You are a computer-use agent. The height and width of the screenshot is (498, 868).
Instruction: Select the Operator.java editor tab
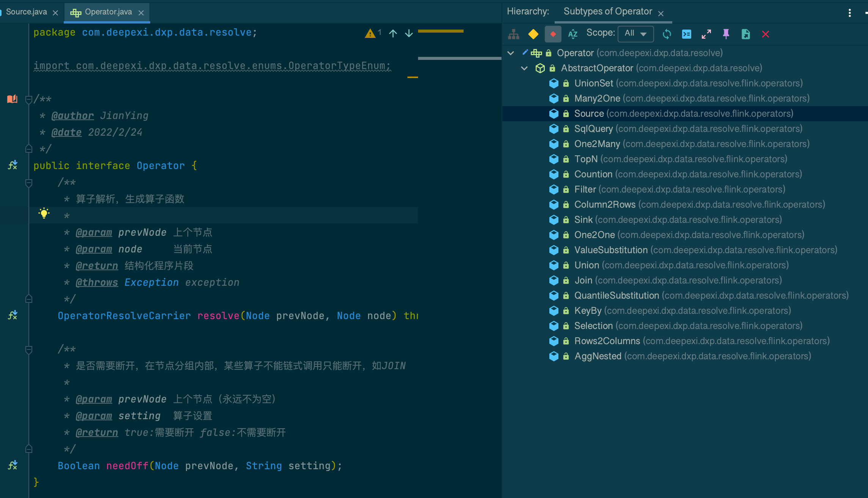click(108, 12)
